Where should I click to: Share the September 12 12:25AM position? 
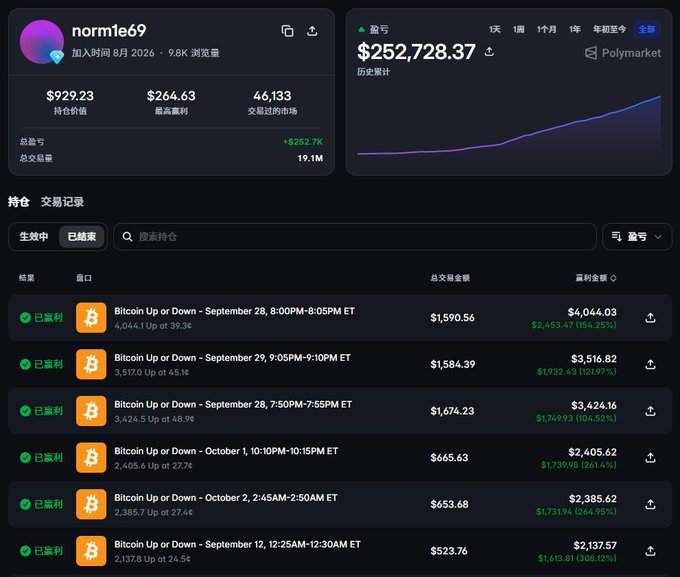coord(650,551)
